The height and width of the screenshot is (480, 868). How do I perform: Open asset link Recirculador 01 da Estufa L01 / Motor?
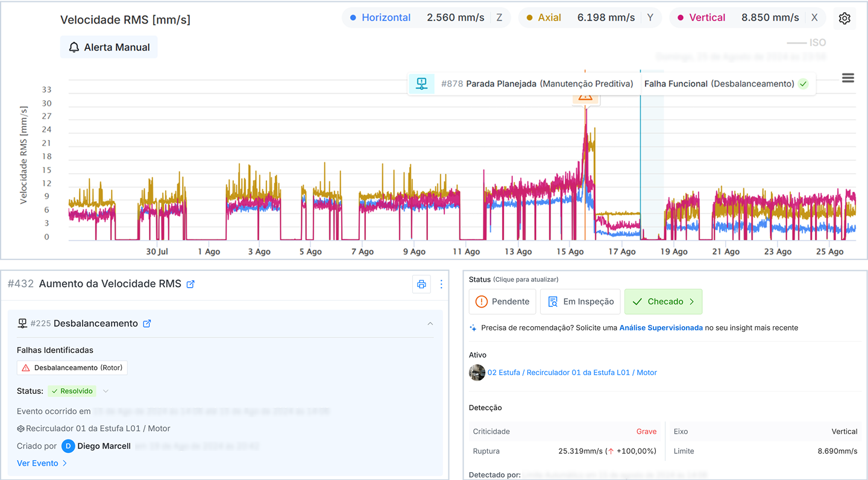[572, 373]
